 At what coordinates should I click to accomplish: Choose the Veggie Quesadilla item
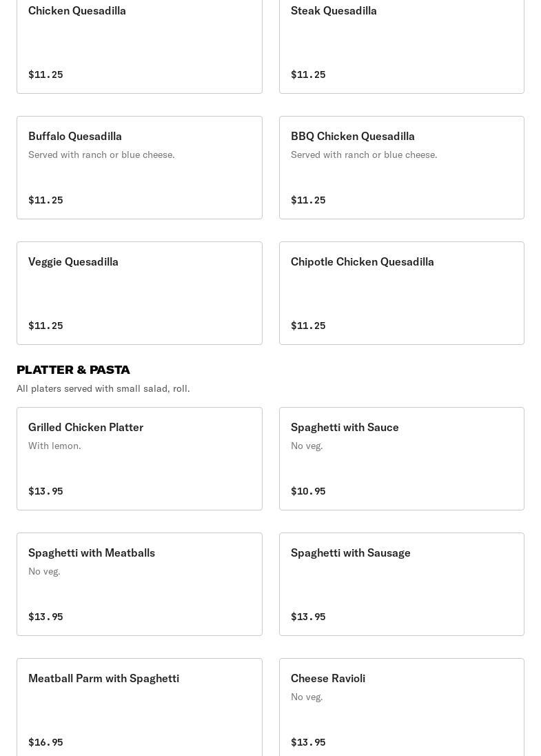(x=139, y=293)
